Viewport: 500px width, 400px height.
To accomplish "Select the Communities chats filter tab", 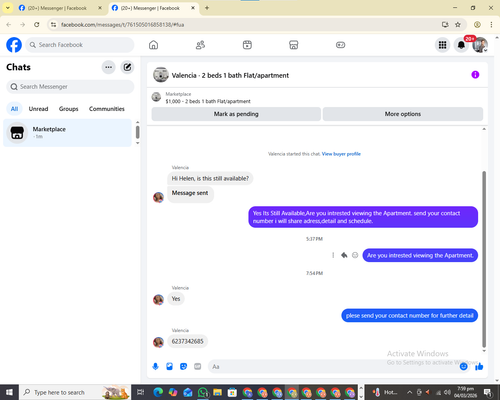I will pos(107,109).
